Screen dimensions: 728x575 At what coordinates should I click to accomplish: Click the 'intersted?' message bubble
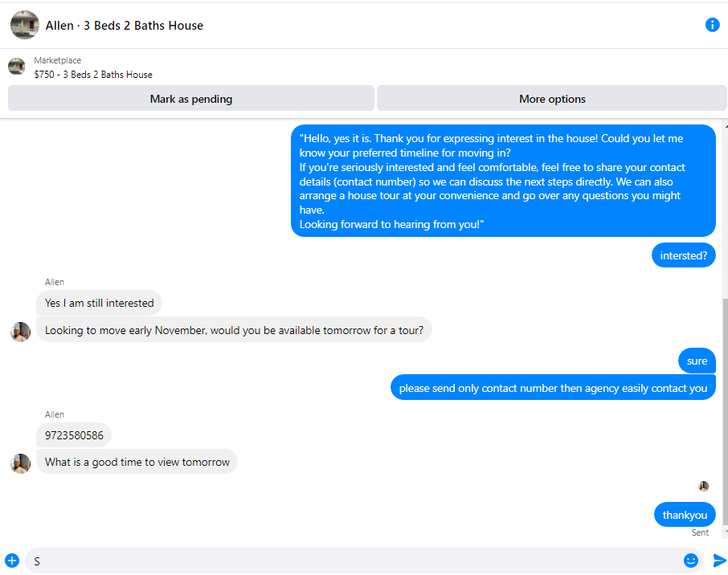(684, 255)
